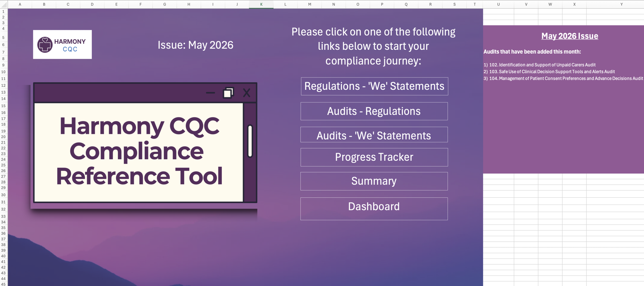Click the 'May 2026 Issue' heading
Image resolution: width=644 pixels, height=286 pixels.
(570, 36)
